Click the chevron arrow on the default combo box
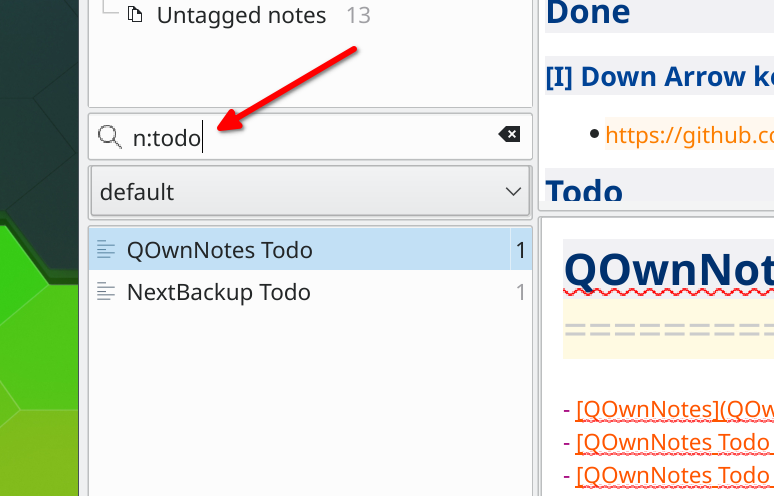The height and width of the screenshot is (496, 774). coord(513,191)
